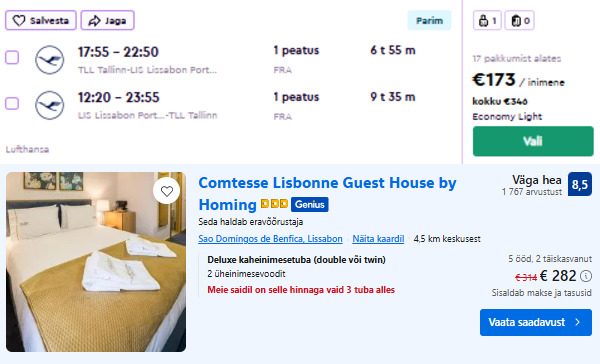This screenshot has height=364, width=600.
Task: Favorite the hotel using photo heart icon
Action: (166, 191)
